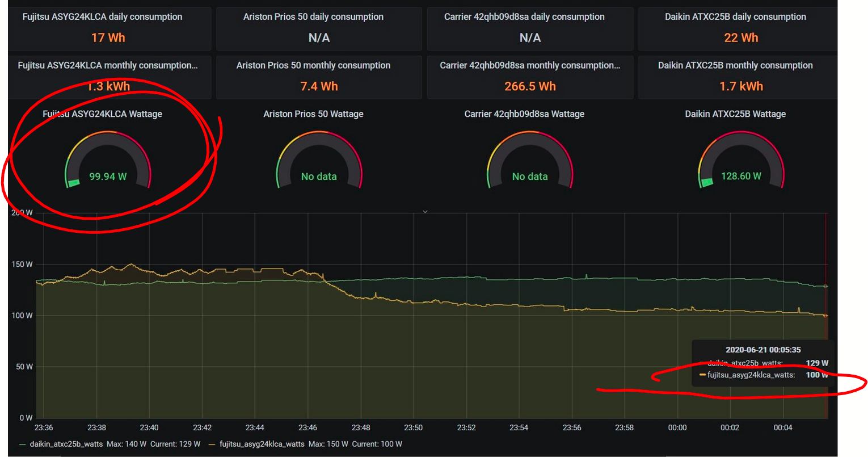The width and height of the screenshot is (868, 457).
Task: Toggle fujitsu_asyg24klca_watts series in legend
Action: tap(262, 444)
